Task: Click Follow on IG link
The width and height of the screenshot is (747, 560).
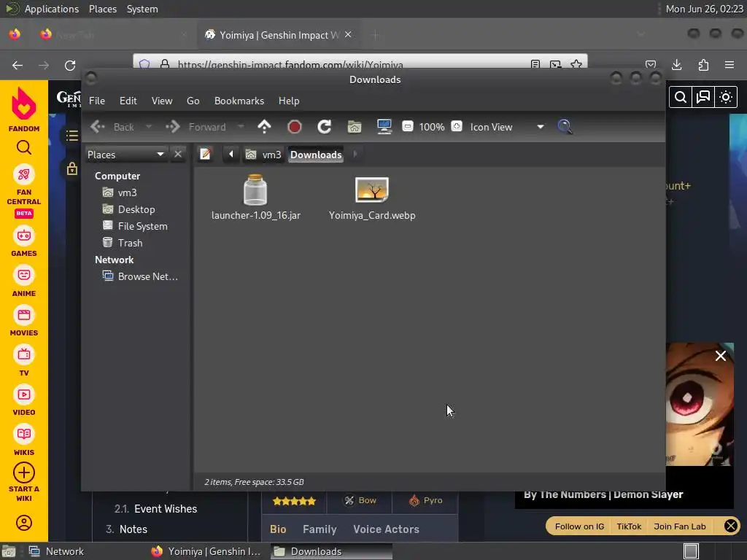Action: (579, 526)
